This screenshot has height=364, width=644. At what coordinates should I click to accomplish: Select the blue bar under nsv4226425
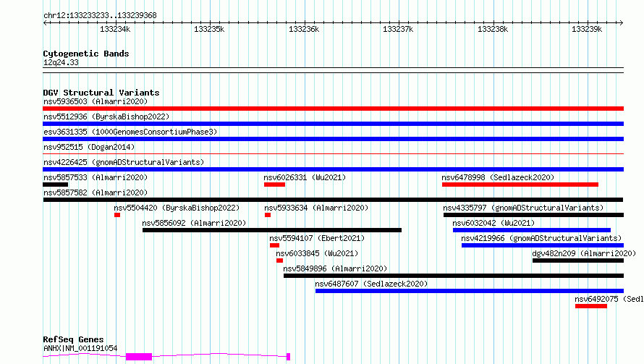[x=333, y=169]
